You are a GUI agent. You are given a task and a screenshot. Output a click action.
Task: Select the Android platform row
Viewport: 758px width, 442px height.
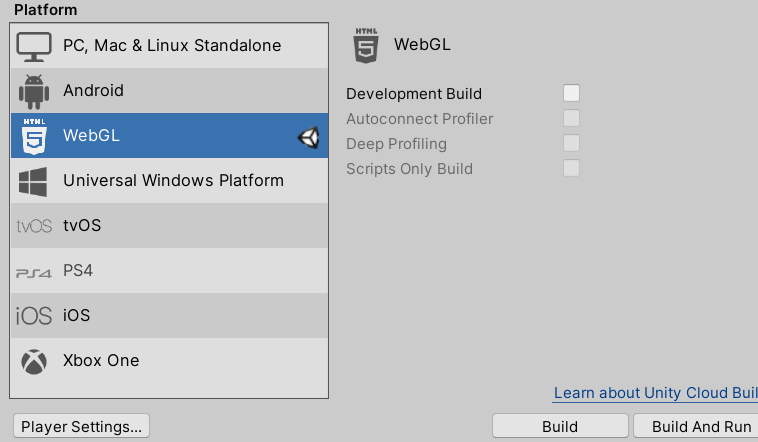coord(169,90)
